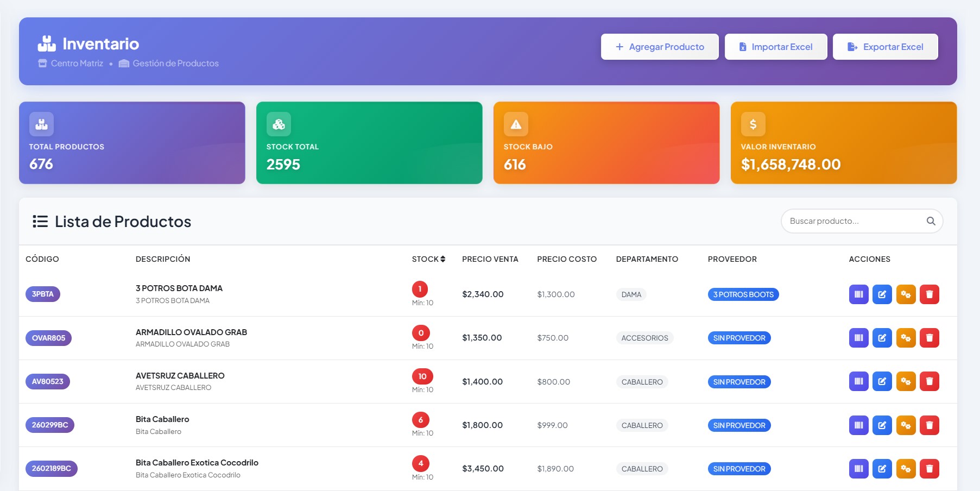Select the ACCESORIOS department tag
Viewport: 980px width, 491px height.
[x=644, y=338]
